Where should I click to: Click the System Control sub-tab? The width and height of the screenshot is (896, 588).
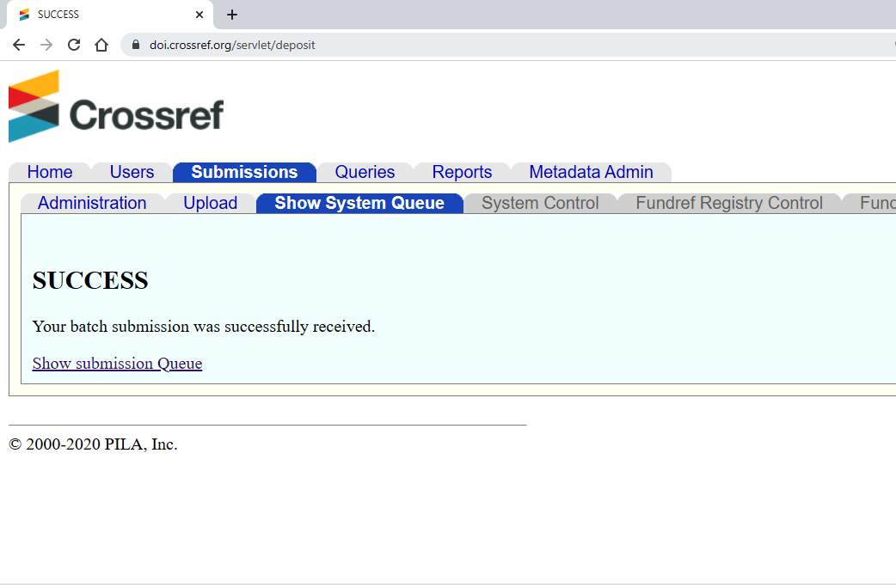tap(539, 203)
